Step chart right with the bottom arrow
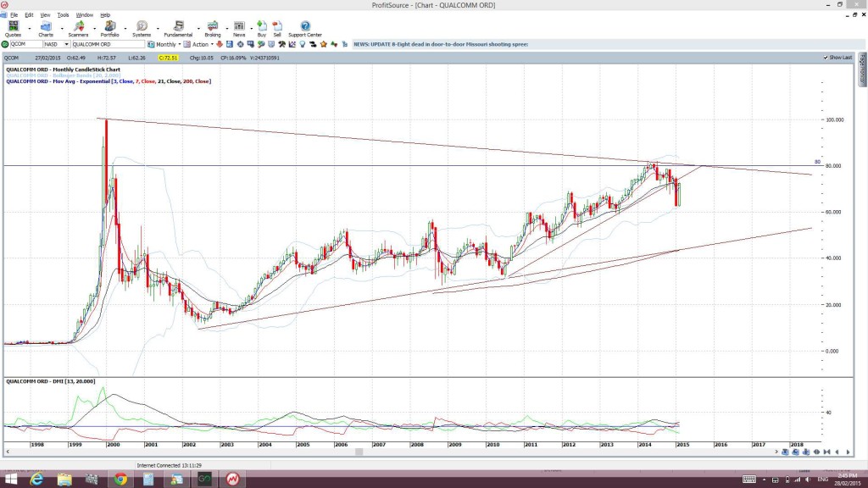Image resolution: width=868 pixels, height=488 pixels. point(848,452)
